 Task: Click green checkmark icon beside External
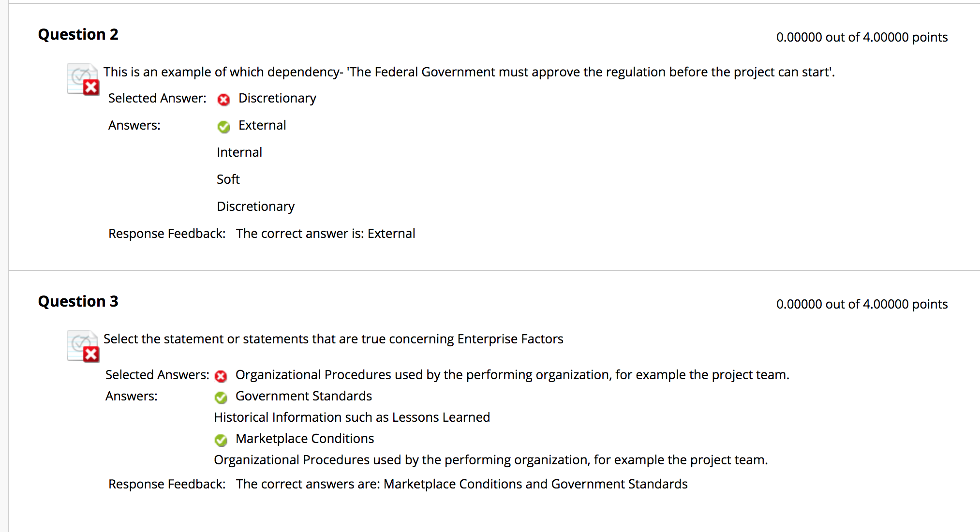click(x=223, y=127)
